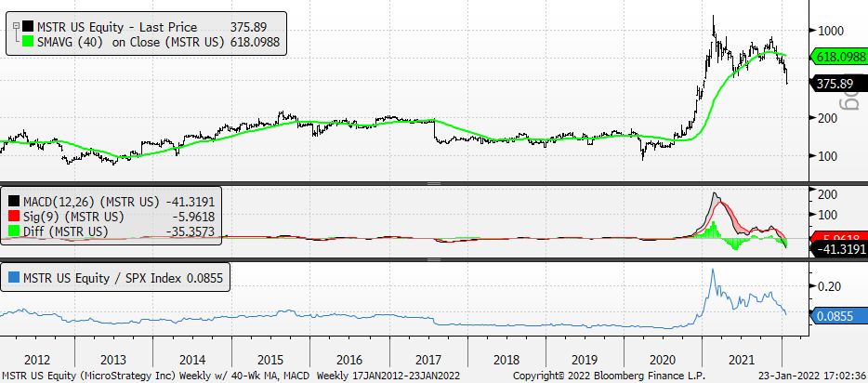The width and height of the screenshot is (868, 383).
Task: Click the 375.89 value in price legend
Action: click(248, 26)
